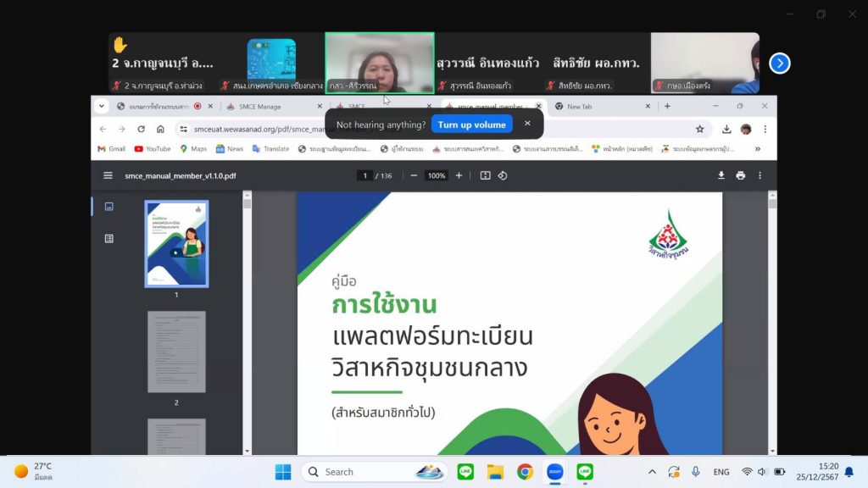Open the YouTube bookmark
868x488 pixels.
[x=152, y=149]
